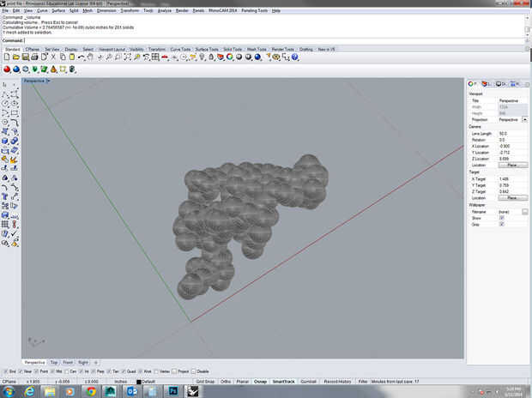Click the wallpaper filename browse button
This screenshot has width=532, height=398.
[525, 212]
